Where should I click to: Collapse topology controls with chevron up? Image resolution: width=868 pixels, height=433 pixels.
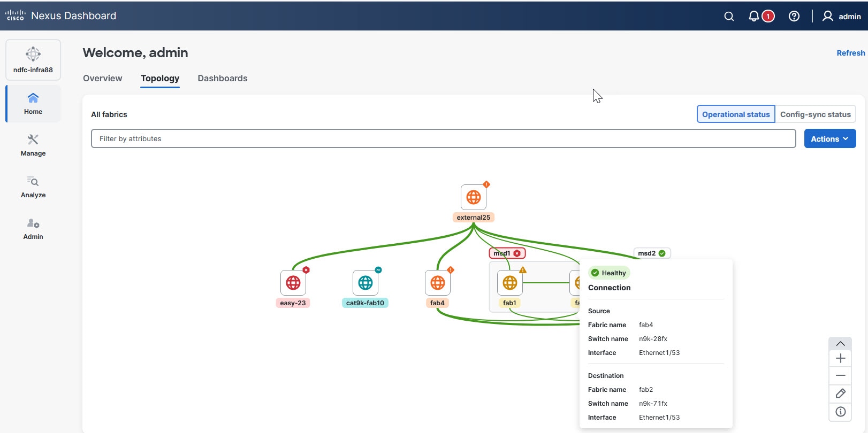[840, 344]
